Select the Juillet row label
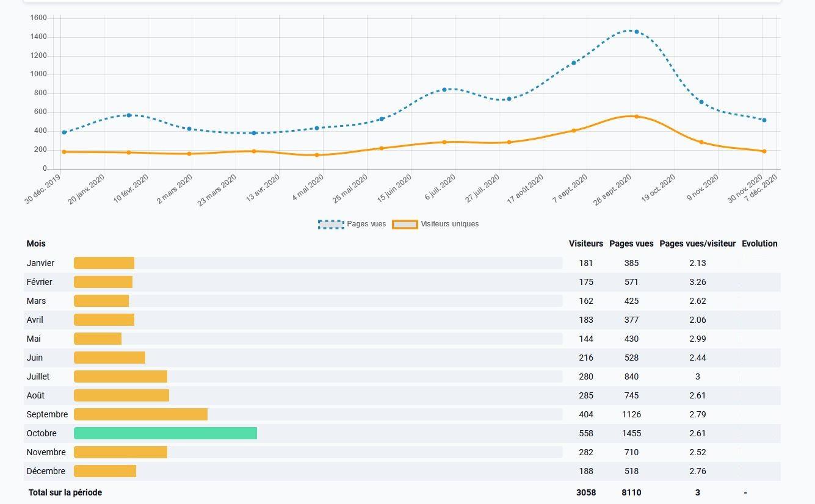Screen dimensions: 815x504 tap(38, 376)
